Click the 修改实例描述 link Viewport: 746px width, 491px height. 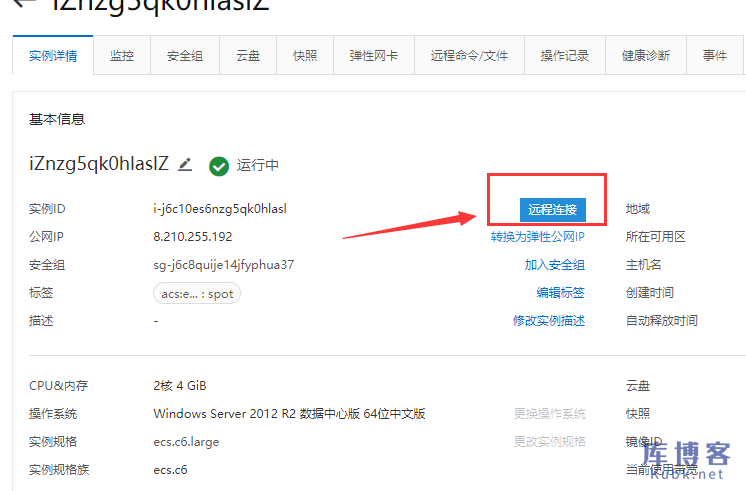click(549, 320)
